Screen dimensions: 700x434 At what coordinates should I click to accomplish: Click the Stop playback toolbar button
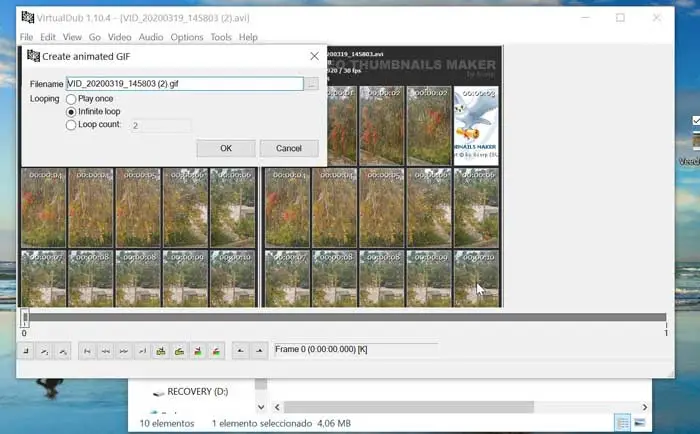click(26, 351)
